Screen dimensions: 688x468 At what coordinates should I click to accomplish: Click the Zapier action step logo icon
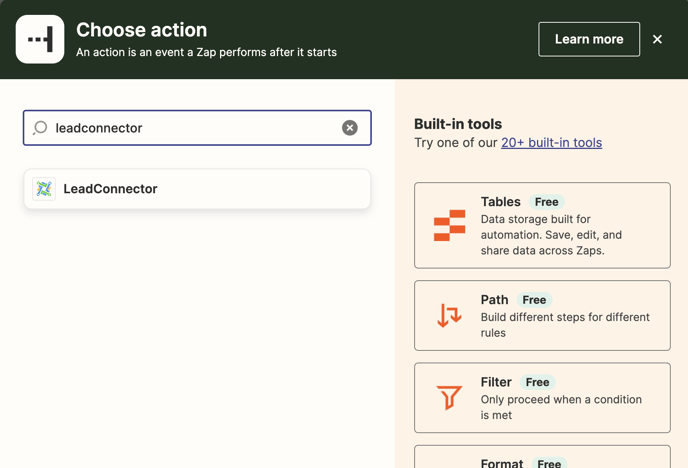40,39
